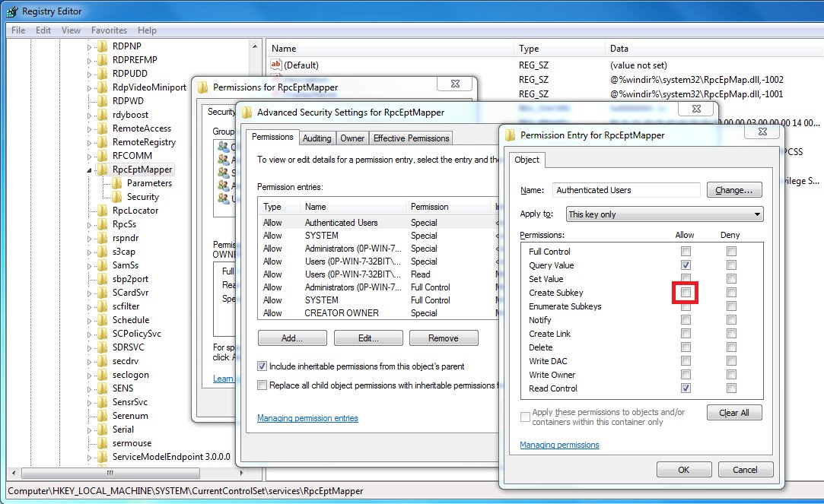
Task: Click the RFCOMM folder icon
Action: tap(103, 156)
